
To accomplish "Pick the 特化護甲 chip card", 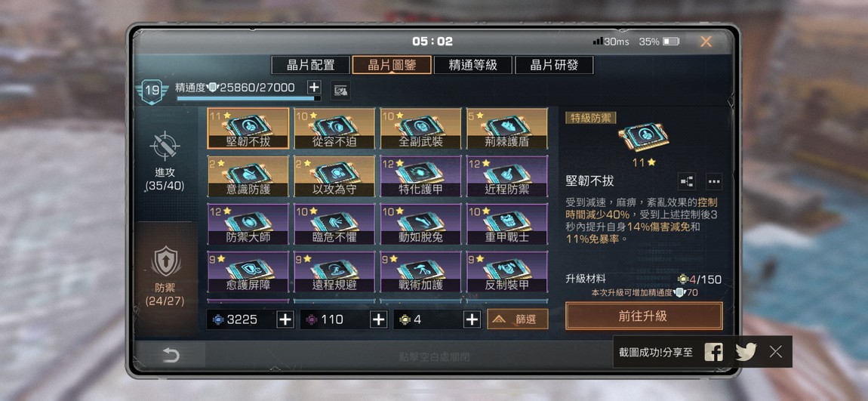I will click(420, 176).
